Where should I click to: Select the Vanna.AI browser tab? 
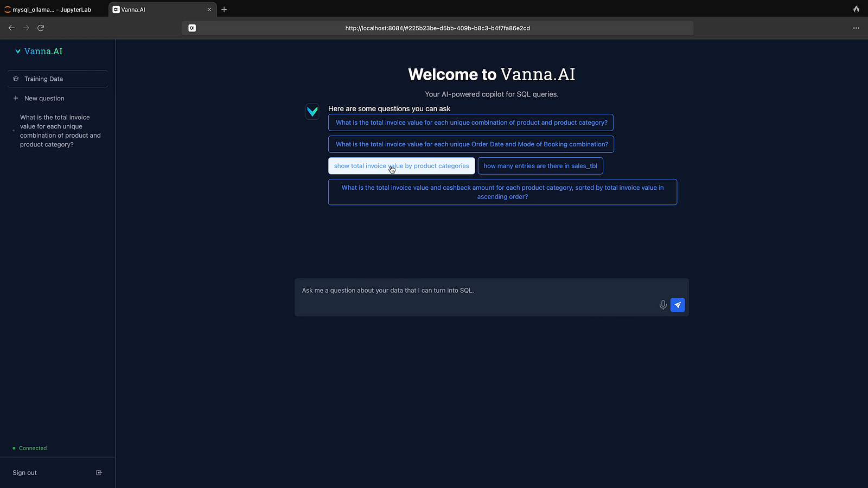pyautogui.click(x=157, y=10)
